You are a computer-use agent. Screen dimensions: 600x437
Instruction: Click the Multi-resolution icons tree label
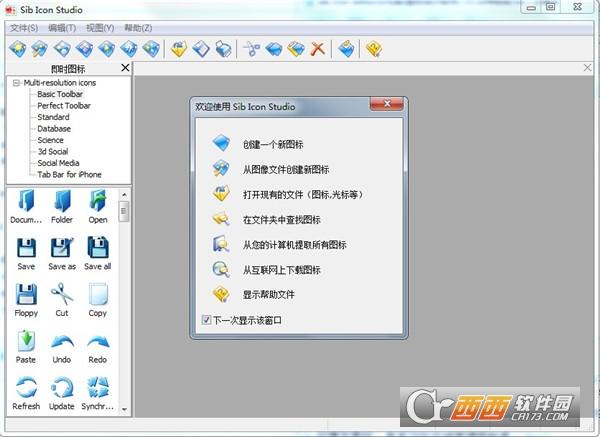click(60, 83)
